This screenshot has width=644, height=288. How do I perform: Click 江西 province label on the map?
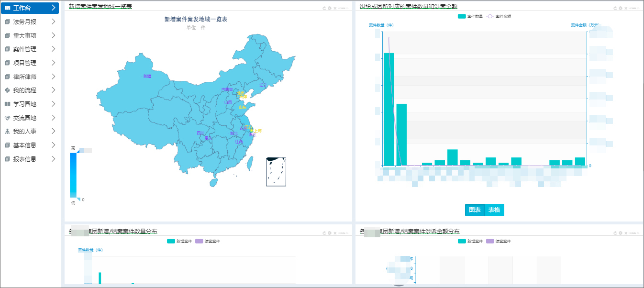pos(239,141)
